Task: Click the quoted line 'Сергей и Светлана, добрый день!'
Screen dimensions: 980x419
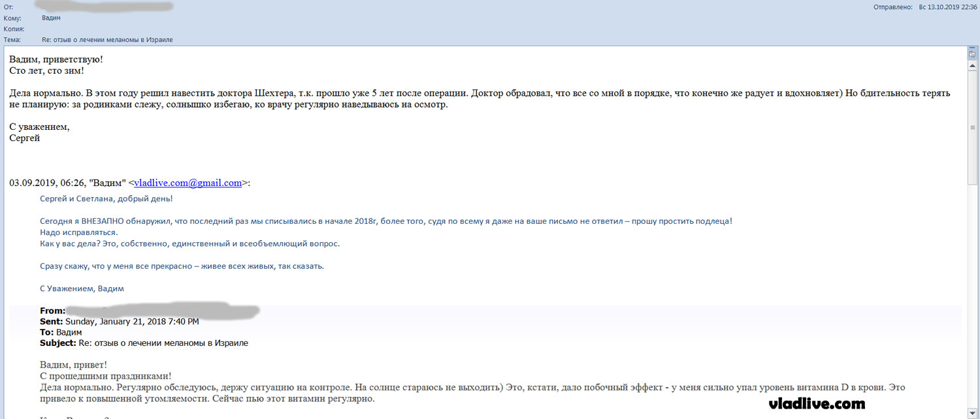Action: coord(106,198)
